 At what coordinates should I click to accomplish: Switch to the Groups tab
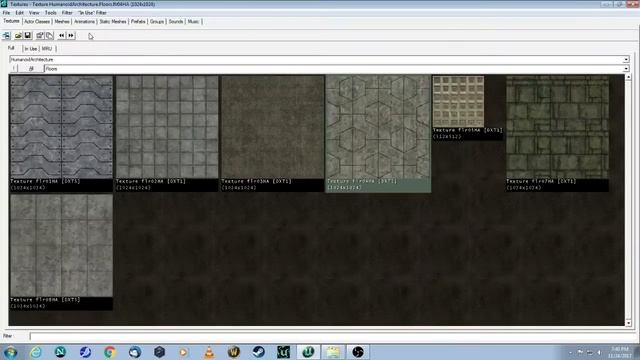(157, 22)
